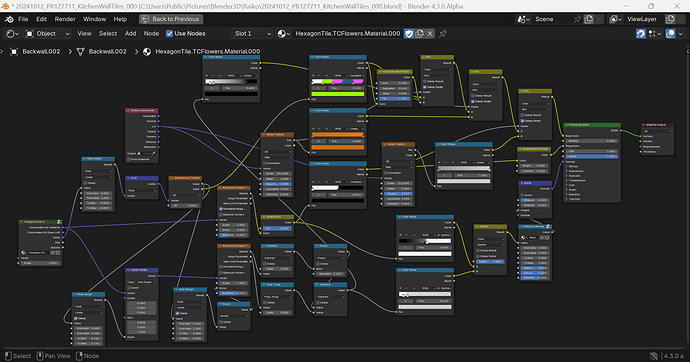This screenshot has height=362, width=690.
Task: Click the Hexagon Grid Scale field
Action: click(40, 263)
